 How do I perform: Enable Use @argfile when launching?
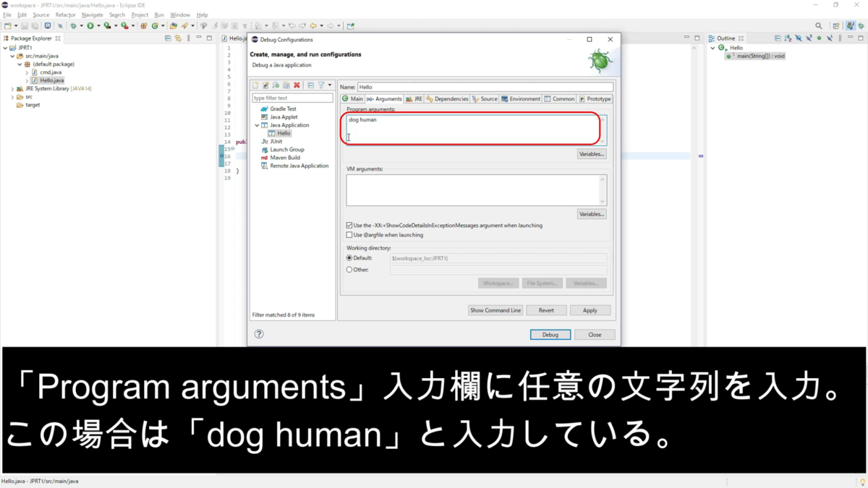pyautogui.click(x=349, y=235)
